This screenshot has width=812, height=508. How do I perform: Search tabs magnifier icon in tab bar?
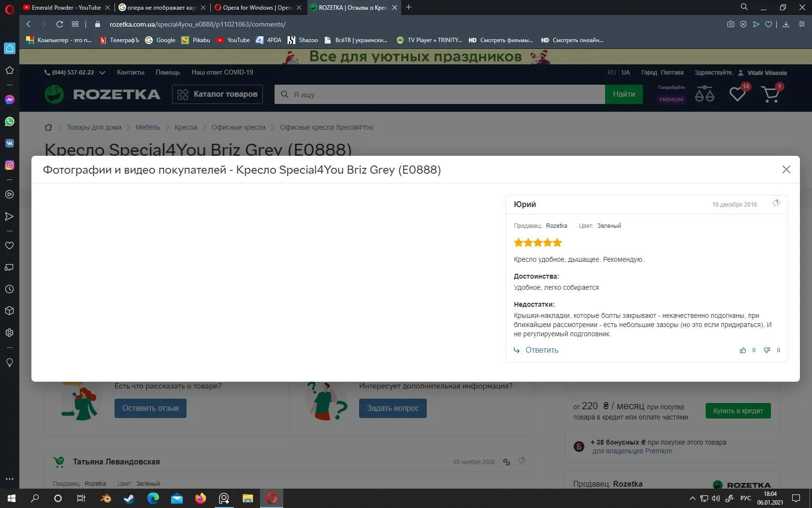(x=744, y=7)
